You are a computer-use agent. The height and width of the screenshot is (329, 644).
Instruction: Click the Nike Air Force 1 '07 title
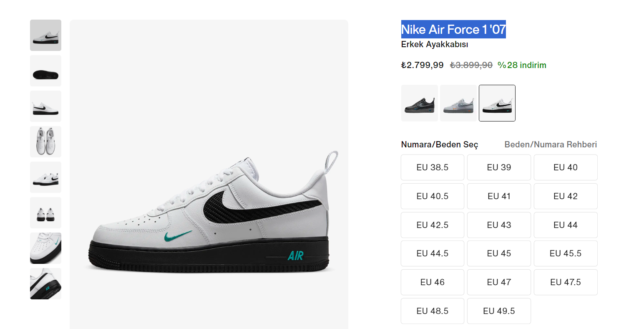click(x=453, y=30)
